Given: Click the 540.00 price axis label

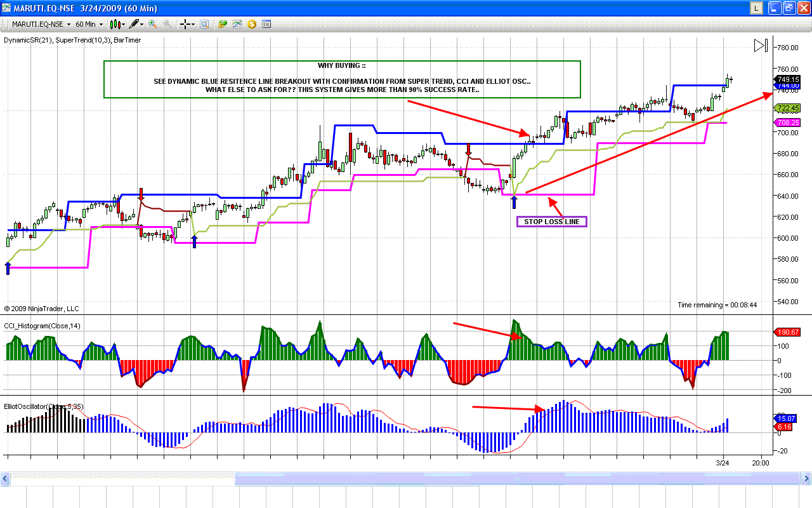Looking at the screenshot, I should click(789, 302).
